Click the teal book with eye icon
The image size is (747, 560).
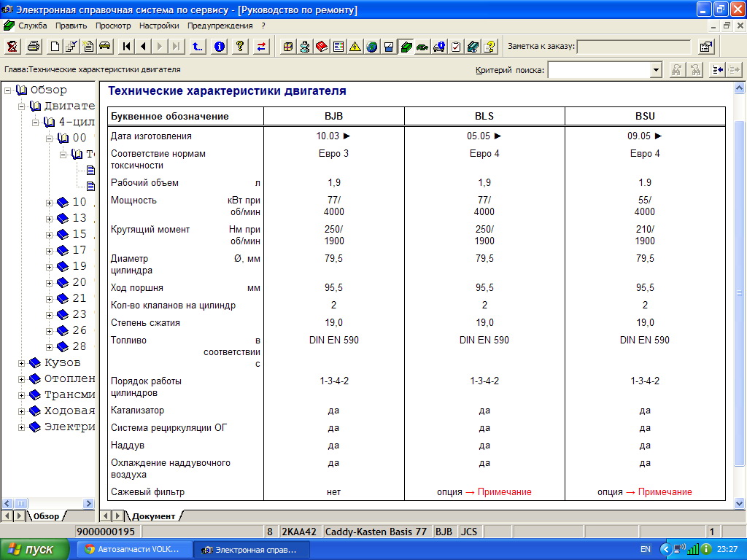(473, 46)
